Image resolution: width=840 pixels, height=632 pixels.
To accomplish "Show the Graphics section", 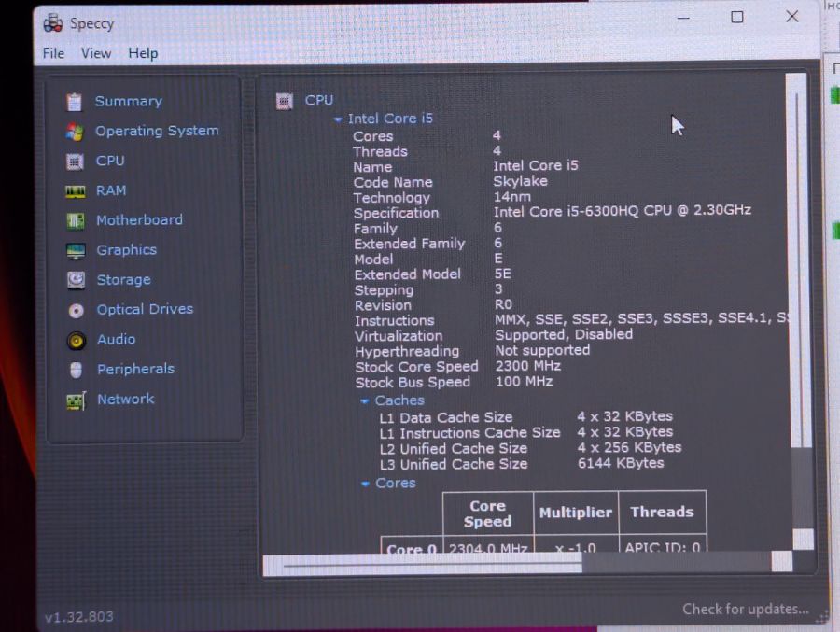I will tap(126, 250).
